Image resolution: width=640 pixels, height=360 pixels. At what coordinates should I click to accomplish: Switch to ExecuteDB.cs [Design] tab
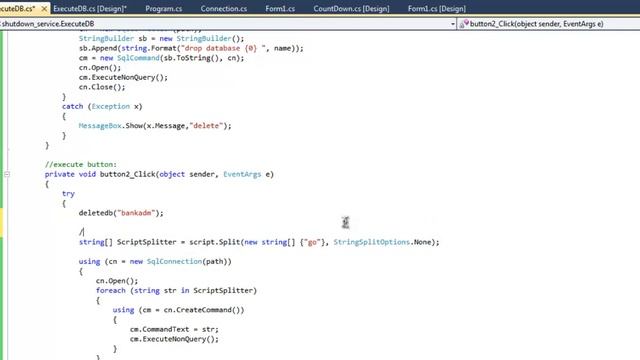[x=90, y=9]
